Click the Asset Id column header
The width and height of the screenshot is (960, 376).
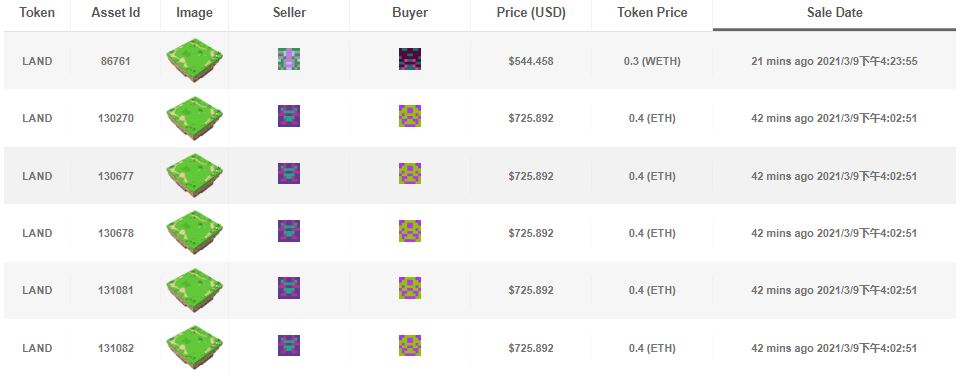(x=115, y=13)
